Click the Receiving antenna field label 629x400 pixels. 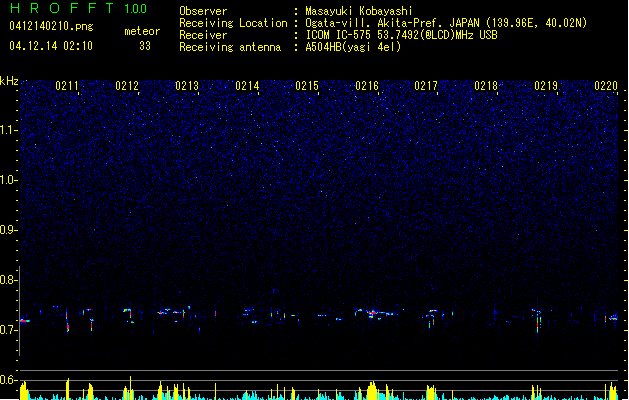230,47
